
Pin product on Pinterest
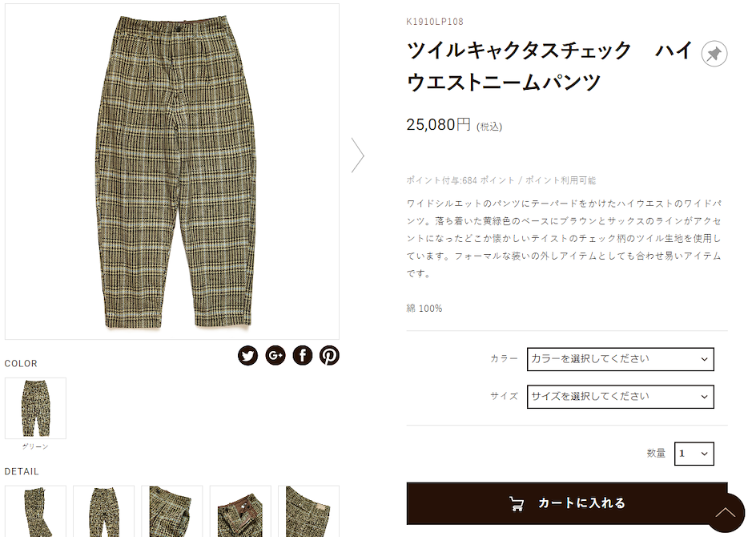click(329, 356)
